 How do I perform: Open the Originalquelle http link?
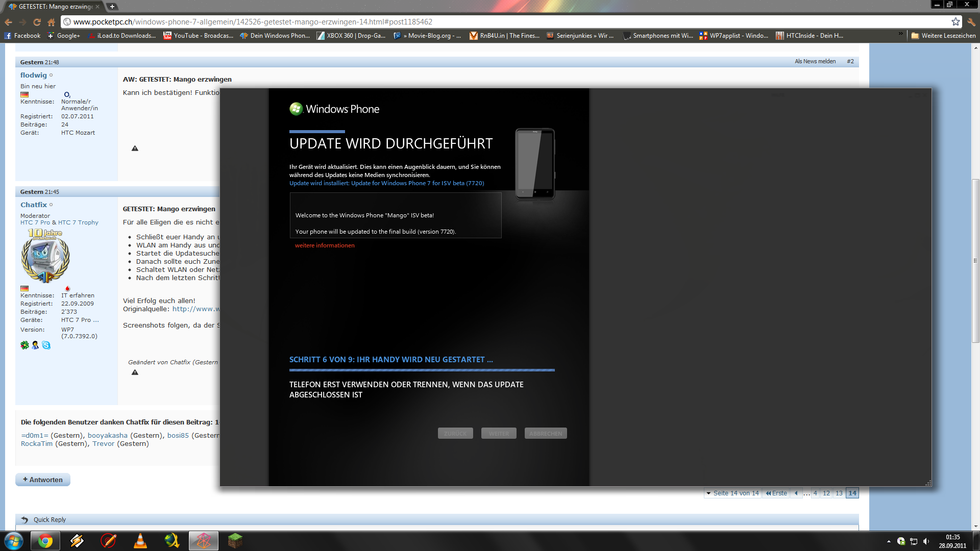pyautogui.click(x=196, y=309)
